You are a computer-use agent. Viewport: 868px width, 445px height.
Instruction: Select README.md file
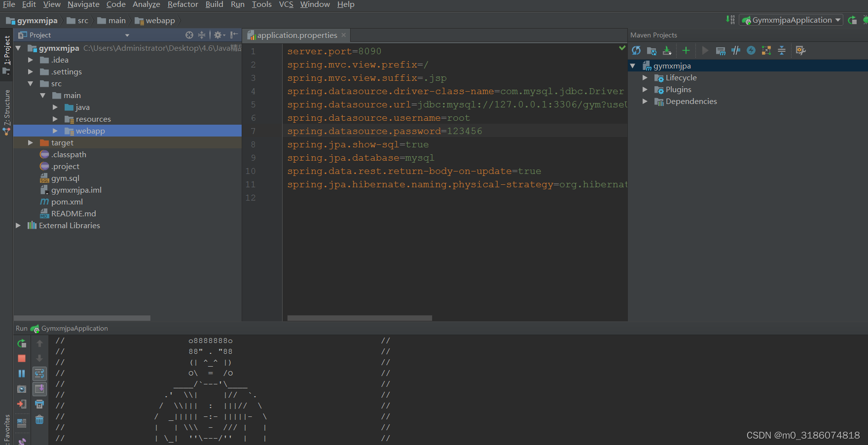(73, 214)
